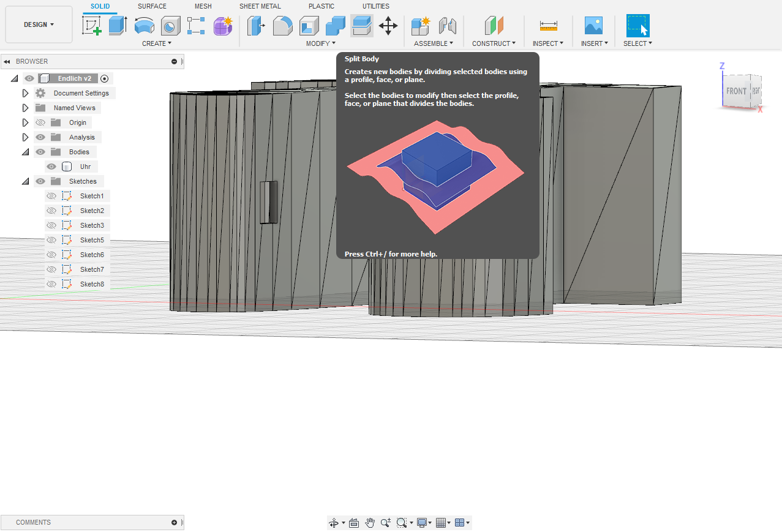Image resolution: width=782 pixels, height=532 pixels.
Task: Toggle visibility of the Uhr body
Action: pos(51,166)
